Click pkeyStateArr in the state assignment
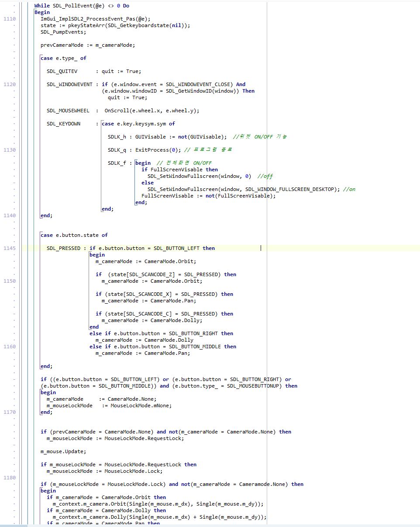 tap(86, 25)
